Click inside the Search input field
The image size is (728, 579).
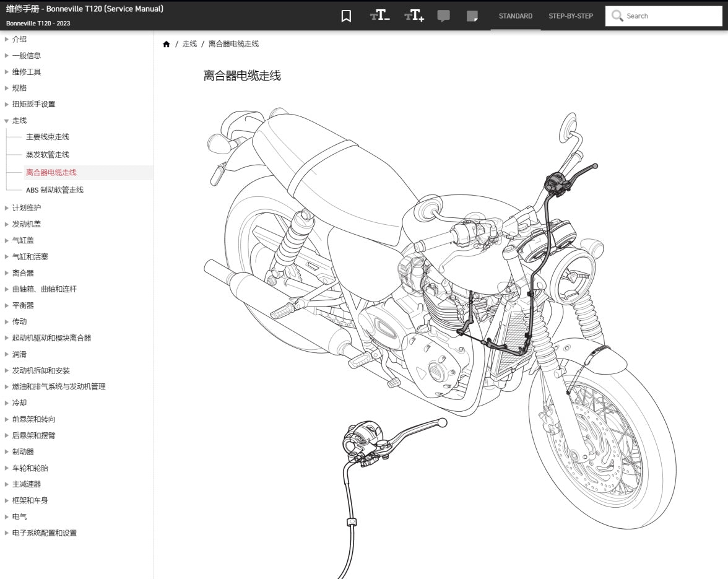pos(662,15)
